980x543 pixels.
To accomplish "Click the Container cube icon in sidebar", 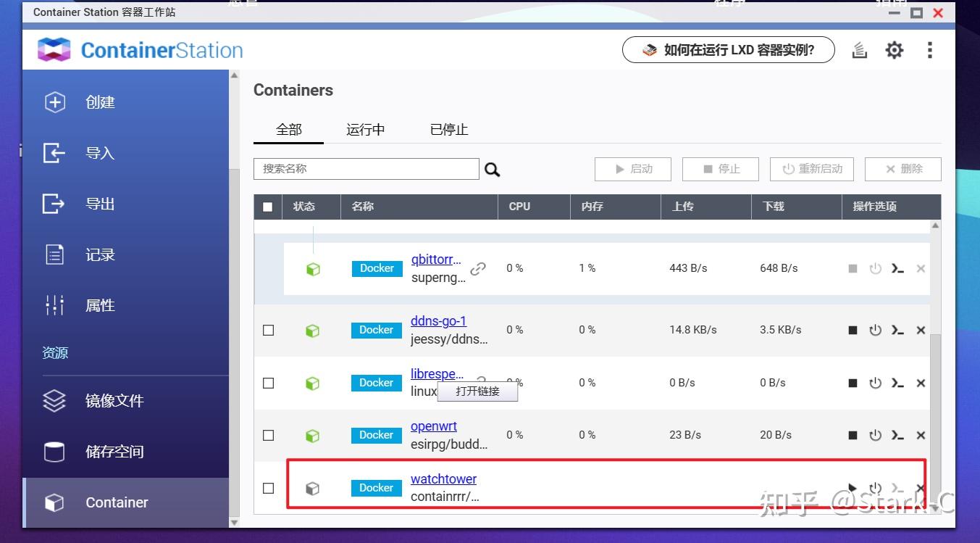I will (54, 502).
